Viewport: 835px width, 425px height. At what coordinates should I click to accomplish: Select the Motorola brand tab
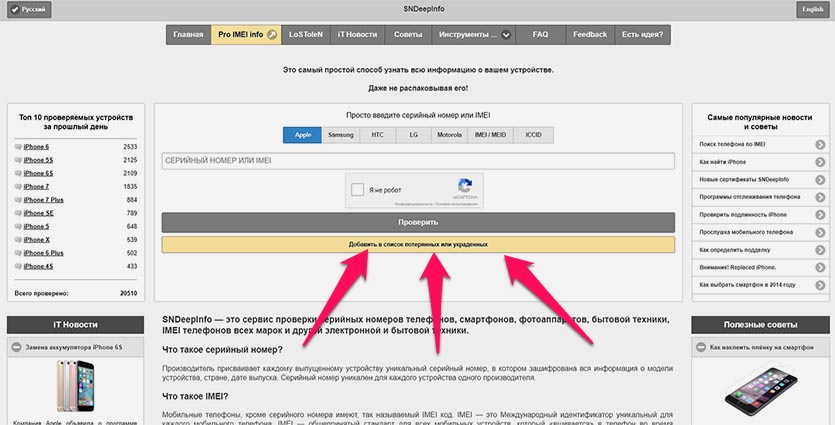click(x=449, y=135)
